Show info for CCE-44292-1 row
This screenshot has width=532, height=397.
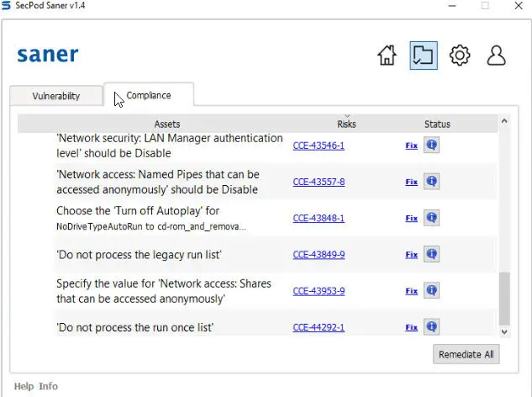coord(432,326)
